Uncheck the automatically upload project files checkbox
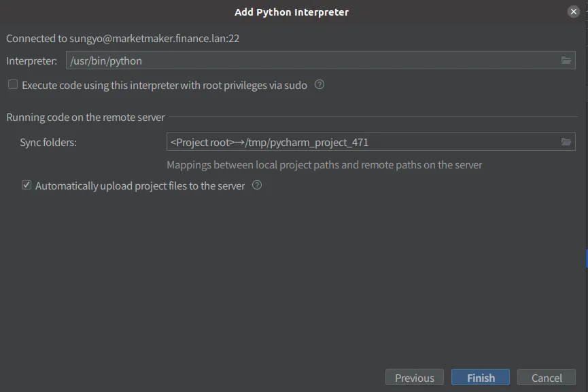 pos(27,185)
